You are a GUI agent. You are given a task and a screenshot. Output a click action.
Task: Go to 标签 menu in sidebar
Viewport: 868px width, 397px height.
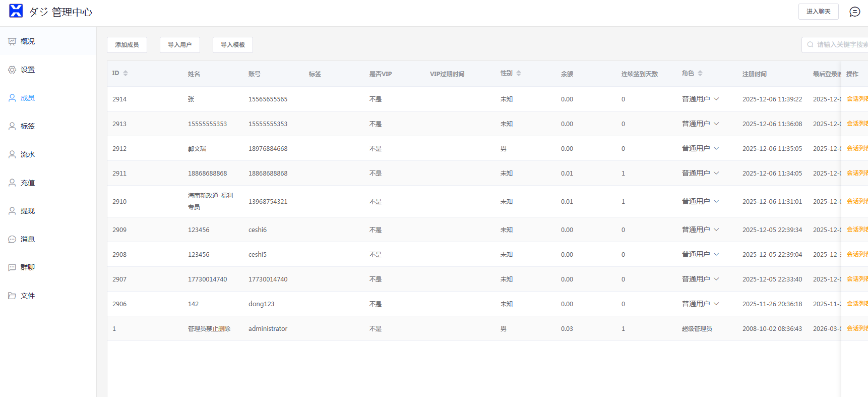point(28,126)
